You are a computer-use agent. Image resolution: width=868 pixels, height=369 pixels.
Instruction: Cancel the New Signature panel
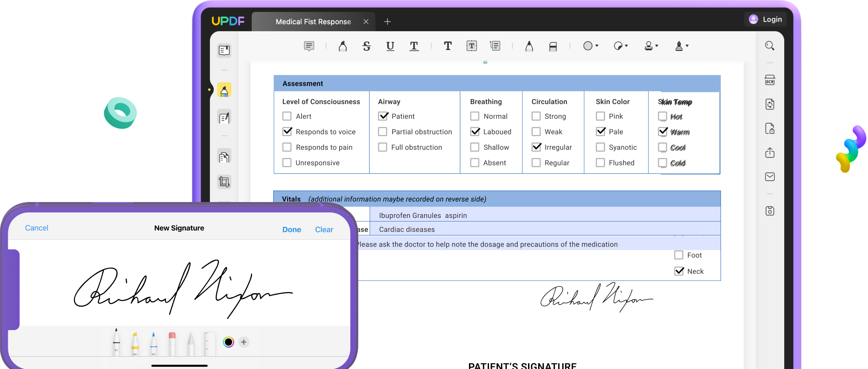click(37, 228)
